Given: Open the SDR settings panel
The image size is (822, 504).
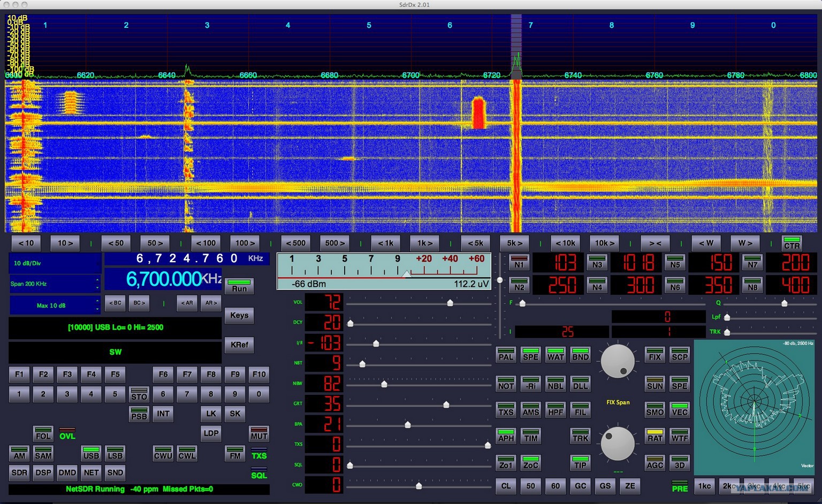Looking at the screenshot, I should tap(19, 472).
